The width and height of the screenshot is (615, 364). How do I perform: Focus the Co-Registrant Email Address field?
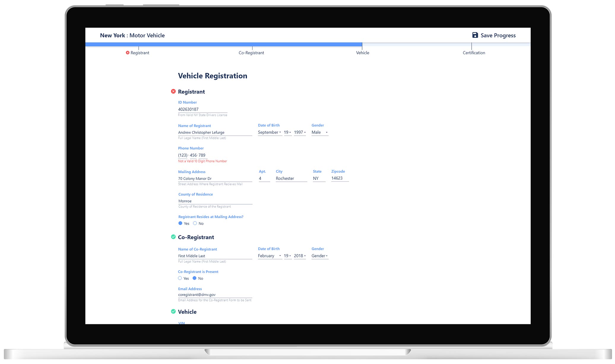click(215, 295)
